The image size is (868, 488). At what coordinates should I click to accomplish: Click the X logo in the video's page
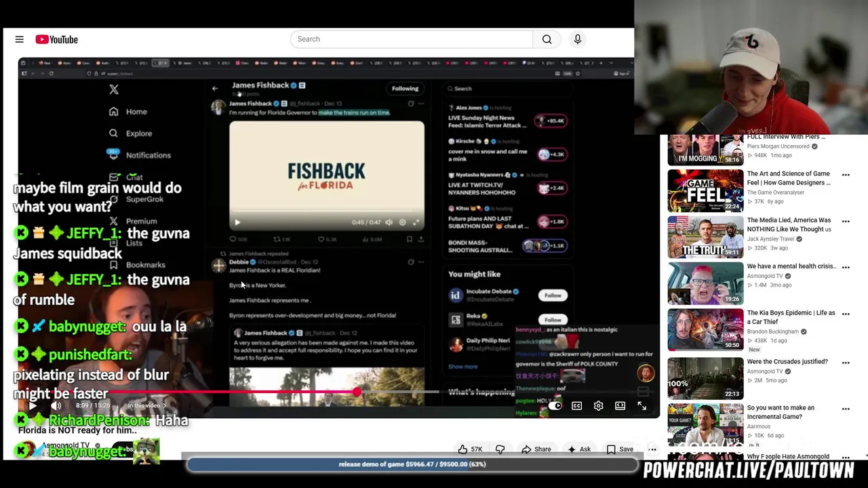pyautogui.click(x=114, y=89)
